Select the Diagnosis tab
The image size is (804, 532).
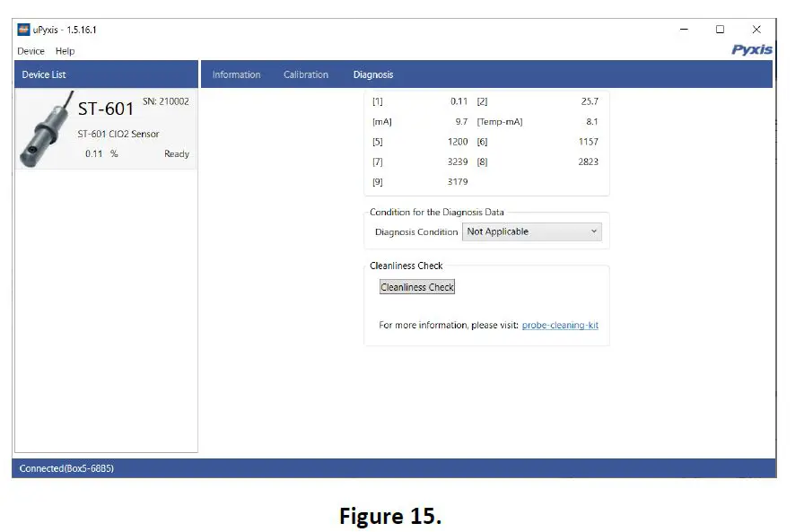(x=373, y=74)
